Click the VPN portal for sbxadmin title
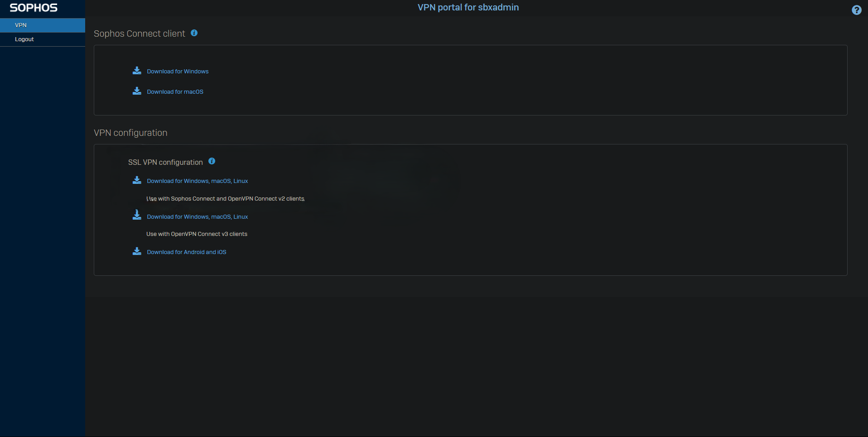Viewport: 868px width, 437px height. click(468, 7)
